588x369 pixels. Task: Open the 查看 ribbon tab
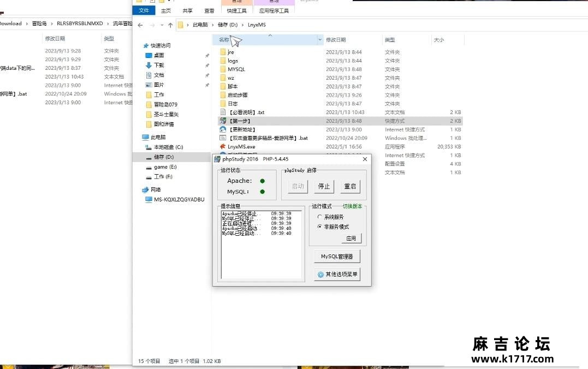click(x=209, y=11)
